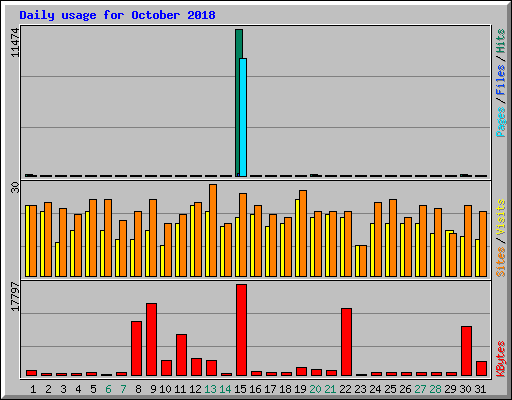
Task: Click the red KBytes bar for day 9
Action: coord(151,339)
